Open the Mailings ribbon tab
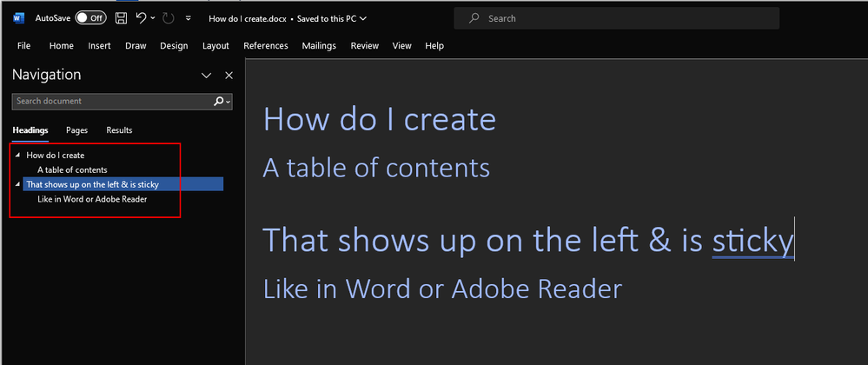This screenshot has width=868, height=365. pos(319,46)
